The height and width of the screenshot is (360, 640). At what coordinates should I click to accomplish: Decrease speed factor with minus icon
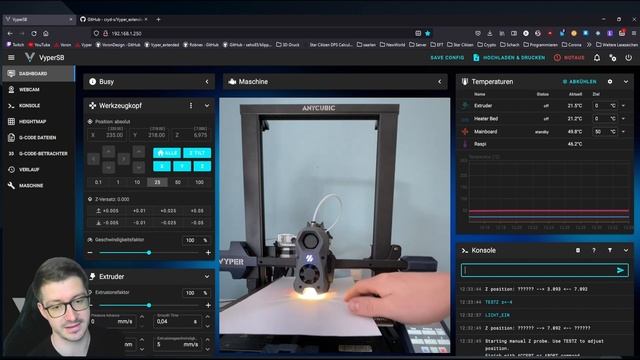click(x=90, y=253)
